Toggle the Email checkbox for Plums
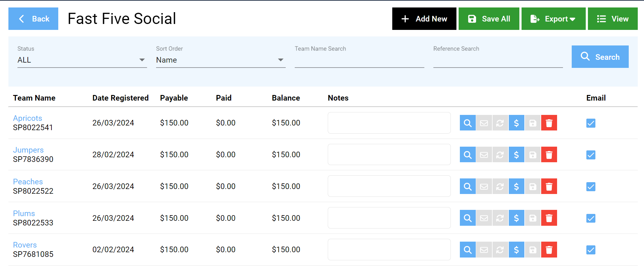644x279 pixels. point(591,218)
